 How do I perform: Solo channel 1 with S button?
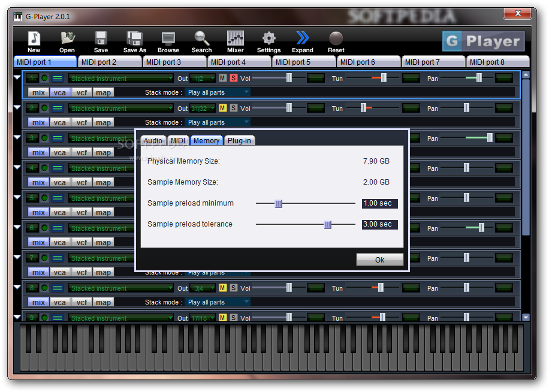pyautogui.click(x=234, y=78)
